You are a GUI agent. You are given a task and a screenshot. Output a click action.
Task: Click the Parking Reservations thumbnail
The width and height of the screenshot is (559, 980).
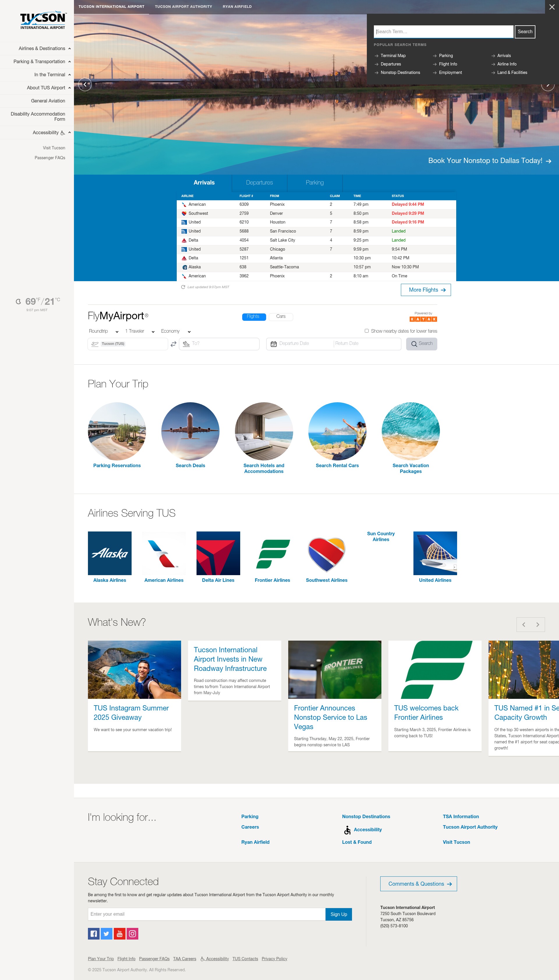(x=117, y=431)
